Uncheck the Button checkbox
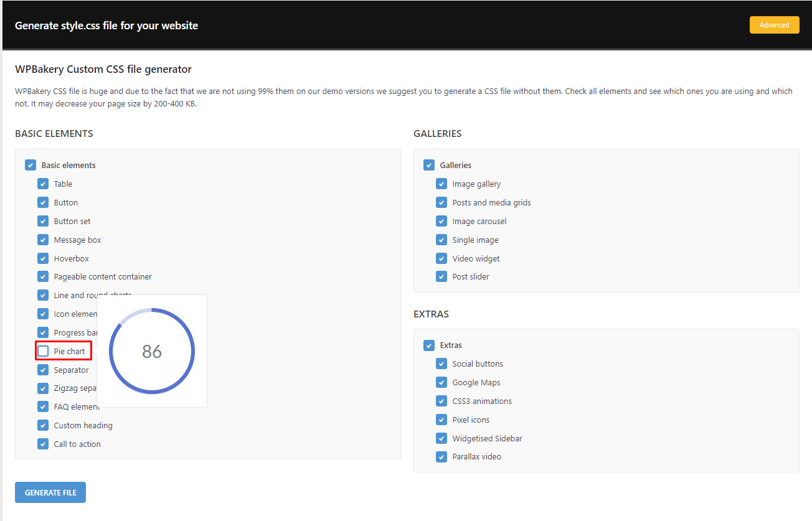Image resolution: width=812 pixels, height=521 pixels. click(43, 202)
